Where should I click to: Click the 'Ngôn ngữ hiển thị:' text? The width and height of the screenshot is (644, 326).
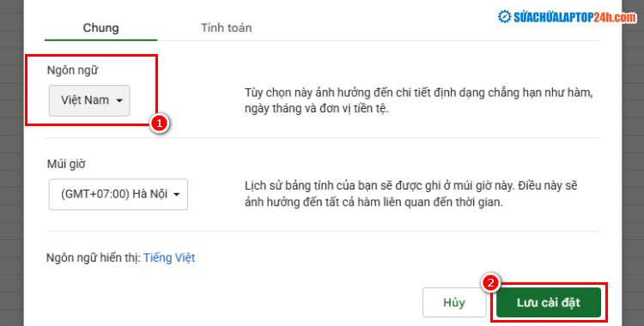click(94, 258)
